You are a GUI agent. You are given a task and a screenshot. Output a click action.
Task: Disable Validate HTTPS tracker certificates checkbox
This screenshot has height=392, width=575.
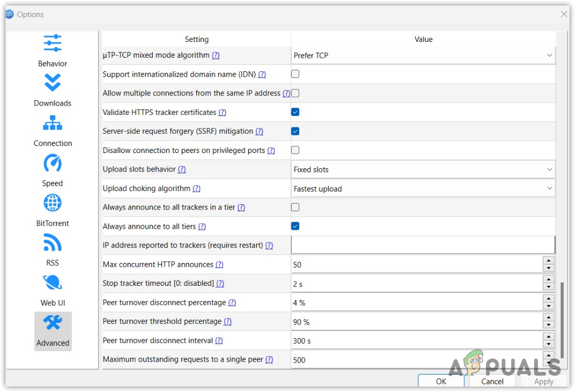pyautogui.click(x=295, y=112)
